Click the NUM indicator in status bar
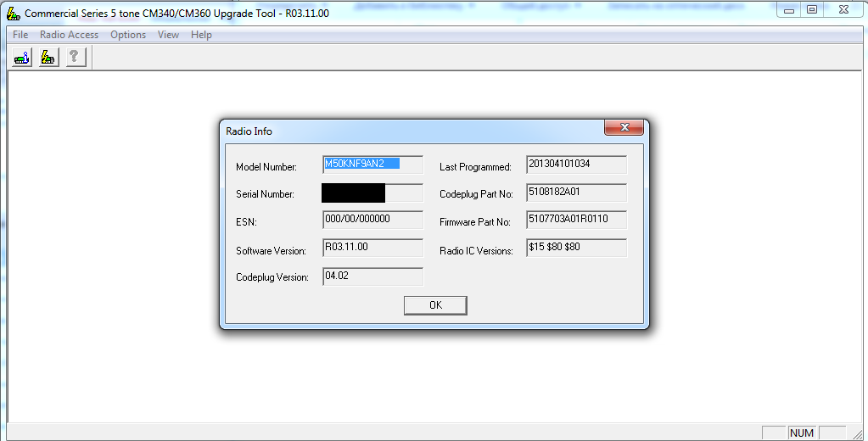This screenshot has width=868, height=441. 802,433
